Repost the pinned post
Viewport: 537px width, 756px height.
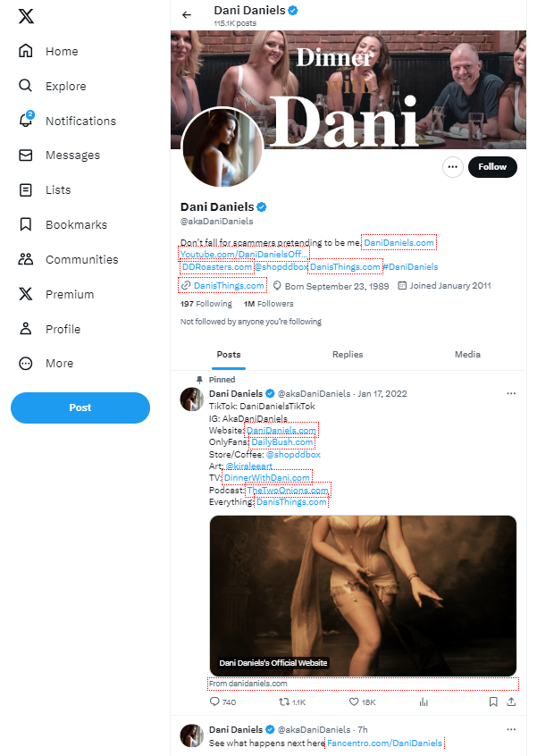[285, 702]
